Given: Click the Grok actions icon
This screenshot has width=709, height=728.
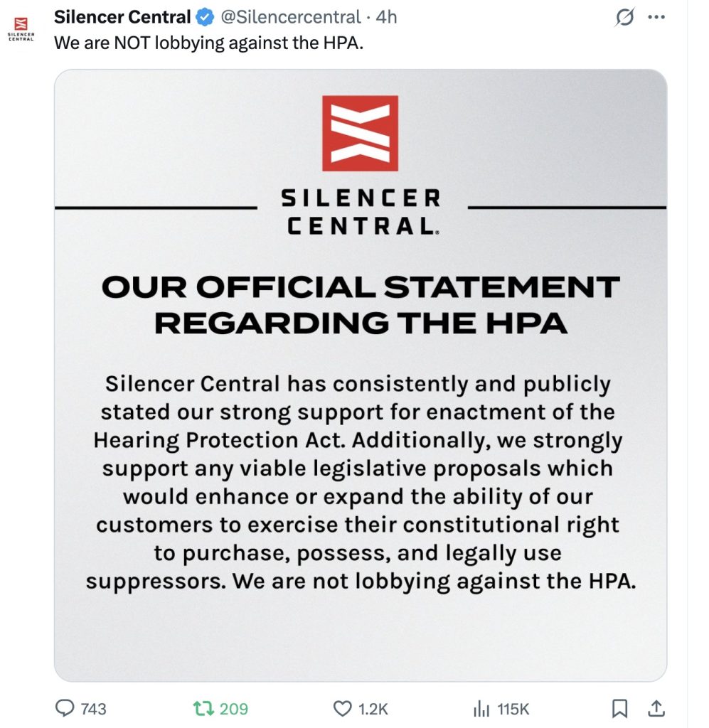Looking at the screenshot, I should point(624,18).
